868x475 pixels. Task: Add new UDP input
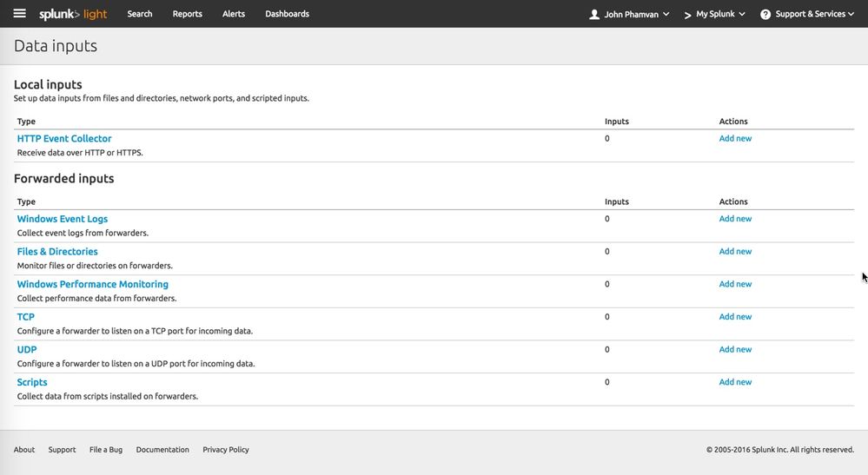pyautogui.click(x=735, y=349)
